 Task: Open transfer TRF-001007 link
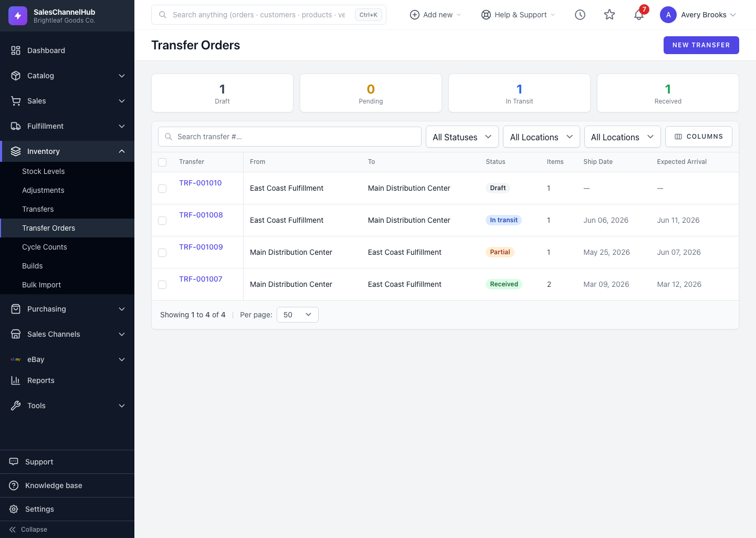[201, 279]
